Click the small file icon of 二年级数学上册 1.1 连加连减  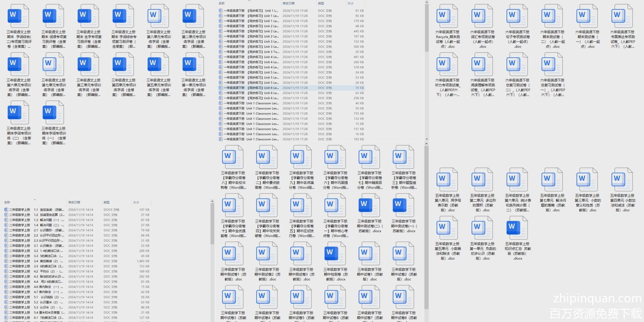click(x=6, y=210)
